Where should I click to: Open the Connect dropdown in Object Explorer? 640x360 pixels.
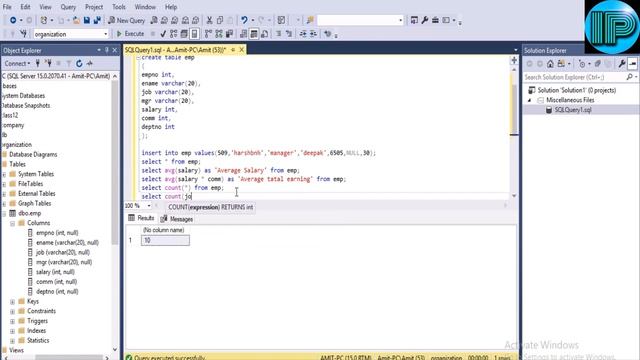coord(17,63)
